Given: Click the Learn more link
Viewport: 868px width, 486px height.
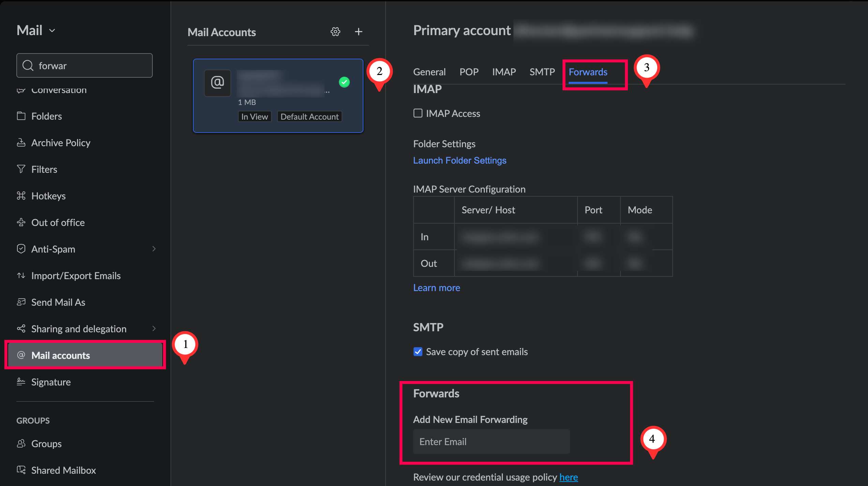Looking at the screenshot, I should click(436, 288).
